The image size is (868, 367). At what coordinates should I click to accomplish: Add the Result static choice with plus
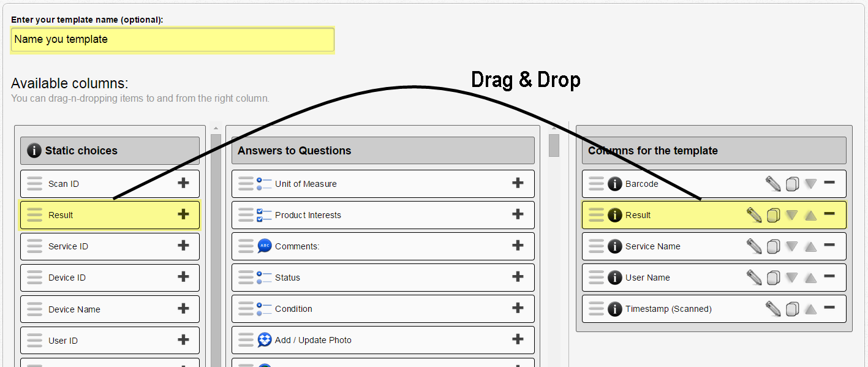pos(183,214)
